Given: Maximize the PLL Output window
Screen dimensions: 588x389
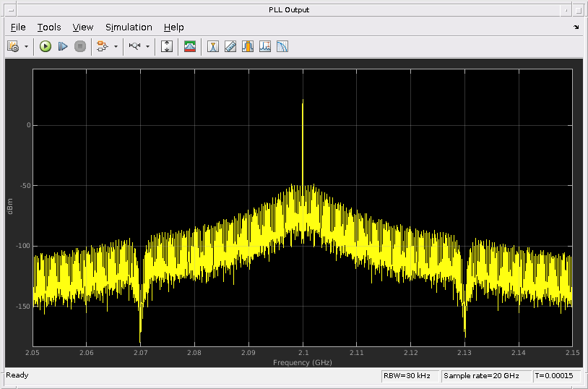Looking at the screenshot, I should point(579,10).
